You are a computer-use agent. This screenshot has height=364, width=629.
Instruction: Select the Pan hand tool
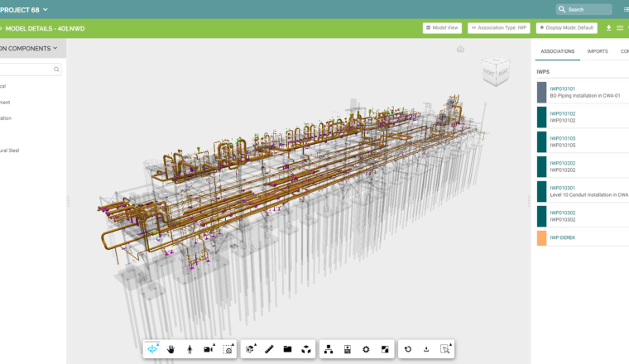tap(170, 349)
